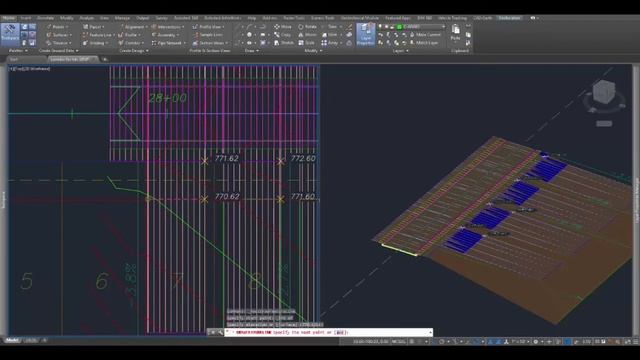Viewport: 640px width, 360px height.
Task: Open the Insert ribbon tab
Action: pyautogui.click(x=26, y=18)
